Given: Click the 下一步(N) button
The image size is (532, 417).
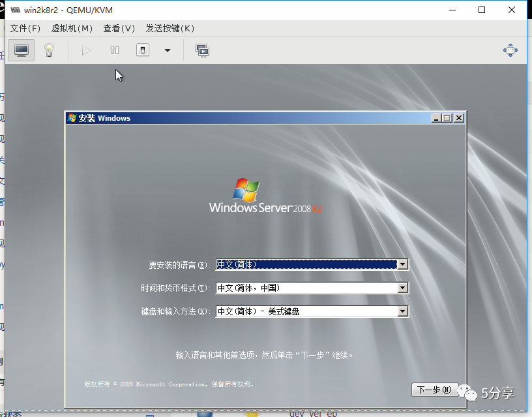Looking at the screenshot, I should [435, 390].
